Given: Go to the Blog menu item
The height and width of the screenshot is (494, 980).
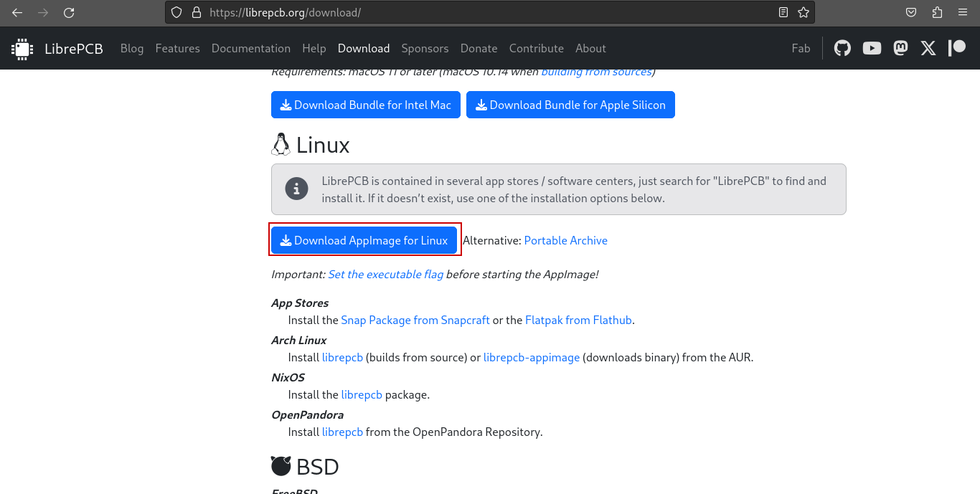Looking at the screenshot, I should pos(132,48).
